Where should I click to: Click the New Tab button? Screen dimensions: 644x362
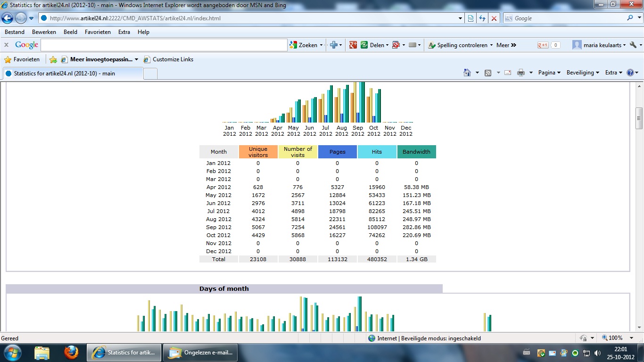(x=150, y=74)
